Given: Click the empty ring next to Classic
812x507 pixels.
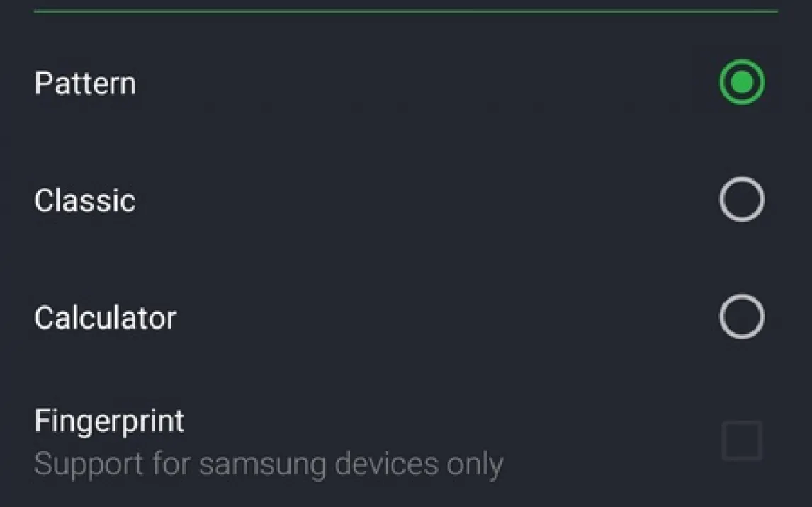Looking at the screenshot, I should click(742, 200).
